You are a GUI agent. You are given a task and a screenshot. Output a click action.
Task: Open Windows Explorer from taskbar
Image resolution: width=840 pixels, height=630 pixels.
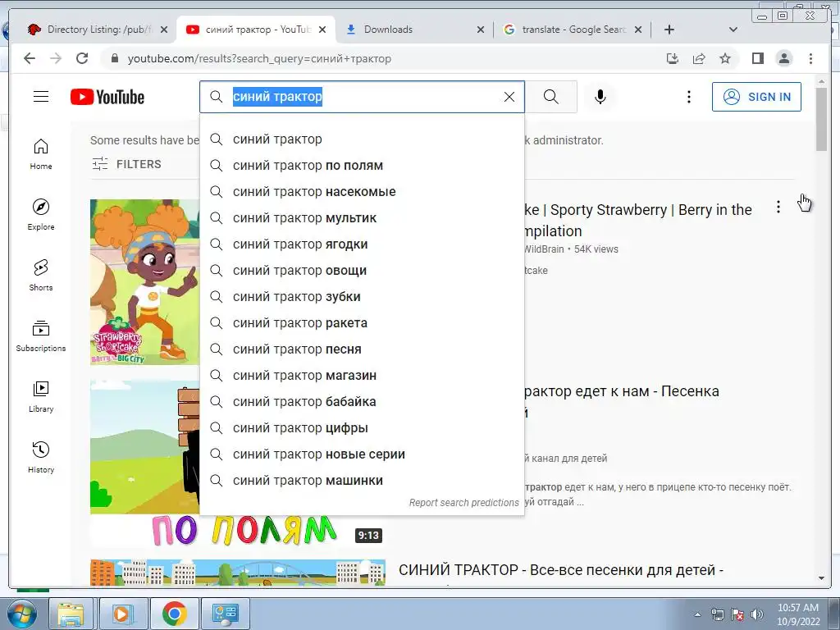71,614
